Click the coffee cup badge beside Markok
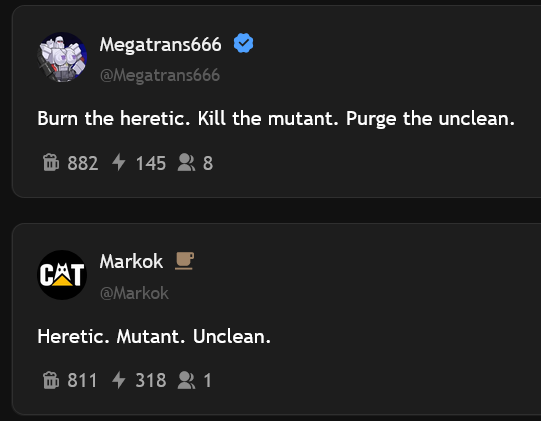The height and width of the screenshot is (421, 541). pyautogui.click(x=185, y=261)
